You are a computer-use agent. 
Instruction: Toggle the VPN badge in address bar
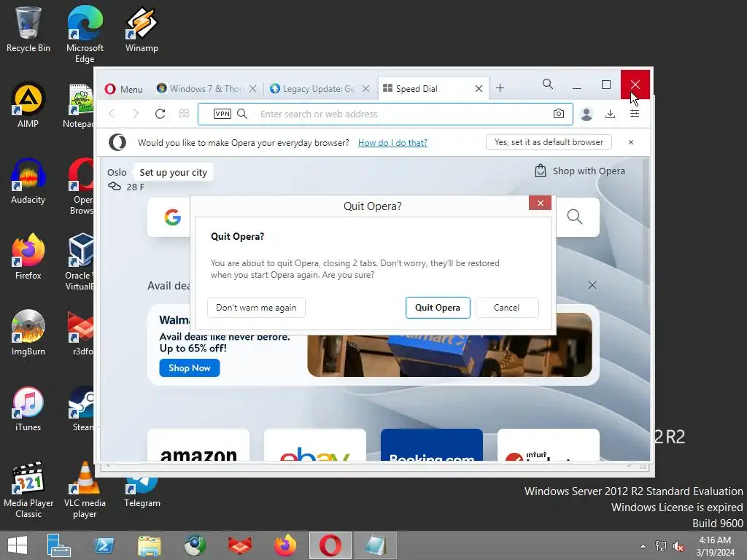[222, 114]
